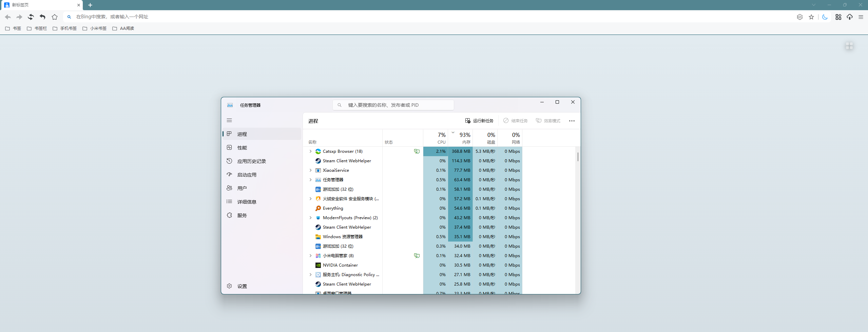Open Task Manager settings gear
868x332 pixels.
pos(230,286)
